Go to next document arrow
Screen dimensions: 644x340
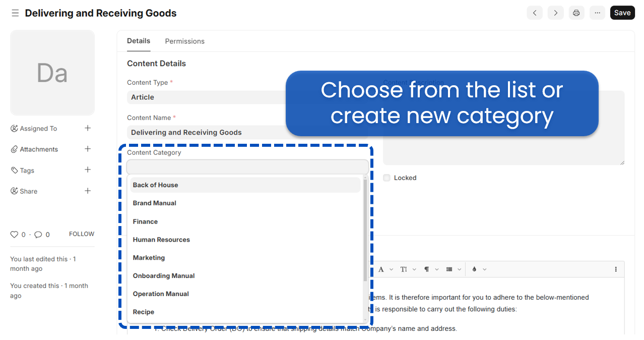point(555,13)
